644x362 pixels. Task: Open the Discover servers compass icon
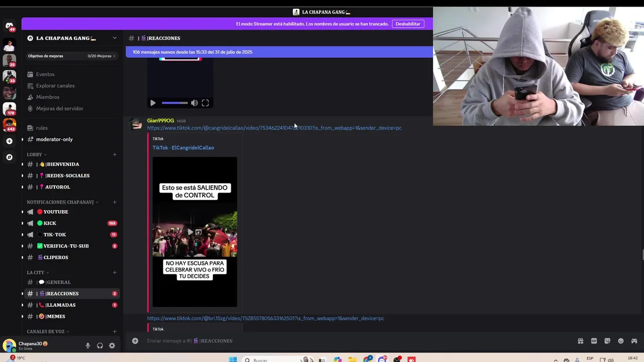coord(9,157)
